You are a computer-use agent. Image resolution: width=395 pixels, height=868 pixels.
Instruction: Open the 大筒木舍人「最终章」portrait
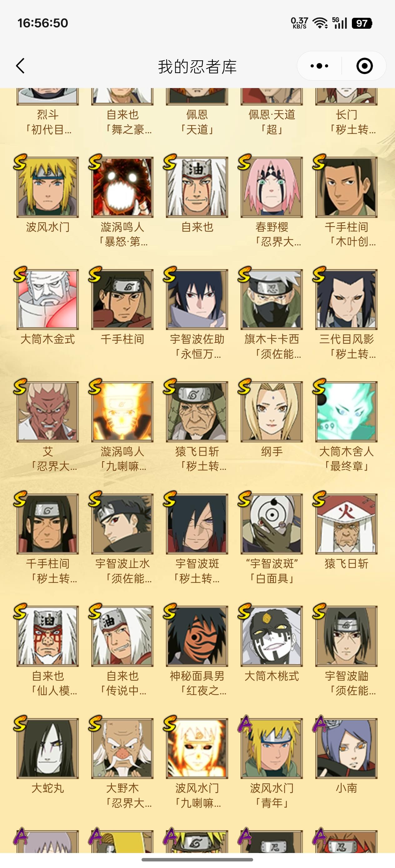coord(347,412)
